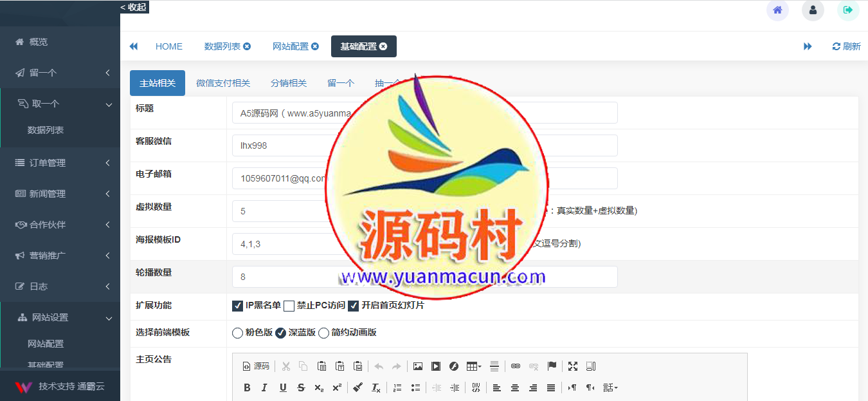Enable the 禁止PC访问 checkbox

(x=289, y=306)
